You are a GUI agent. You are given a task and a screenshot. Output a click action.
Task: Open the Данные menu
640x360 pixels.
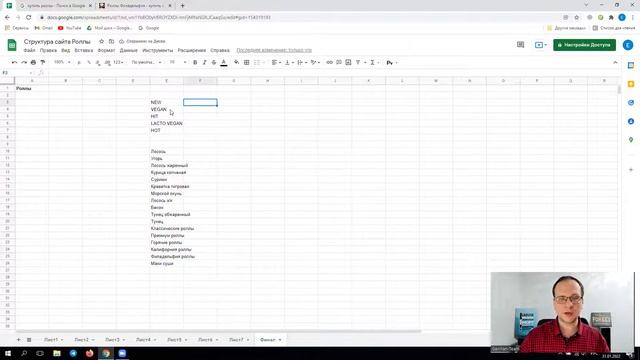click(x=129, y=50)
